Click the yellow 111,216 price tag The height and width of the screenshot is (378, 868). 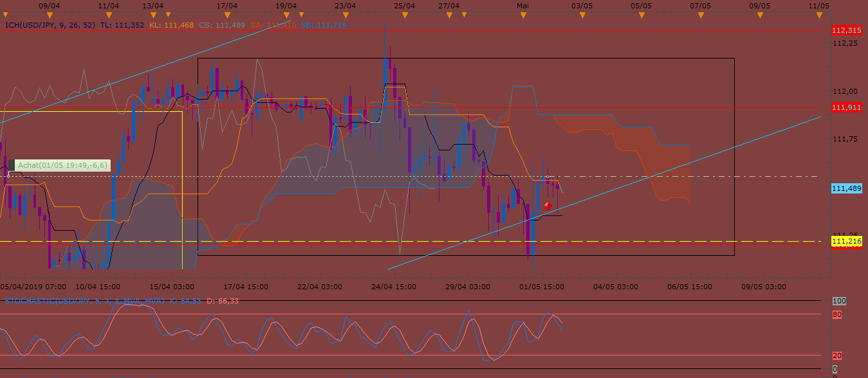(x=847, y=240)
